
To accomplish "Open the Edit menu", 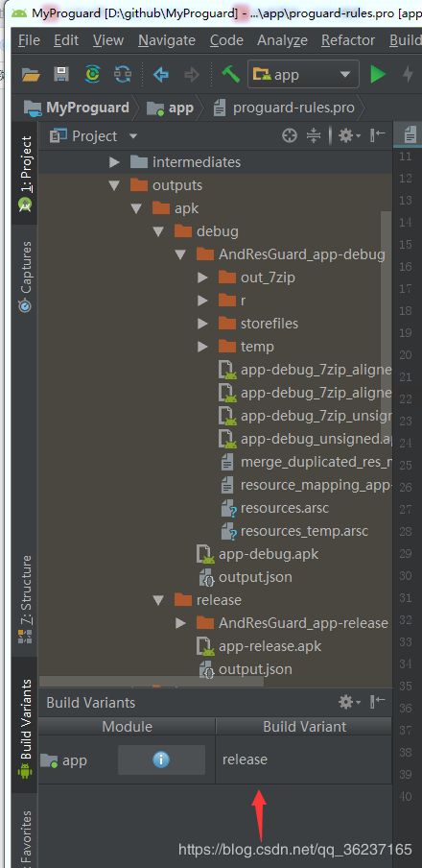I will coord(66,40).
